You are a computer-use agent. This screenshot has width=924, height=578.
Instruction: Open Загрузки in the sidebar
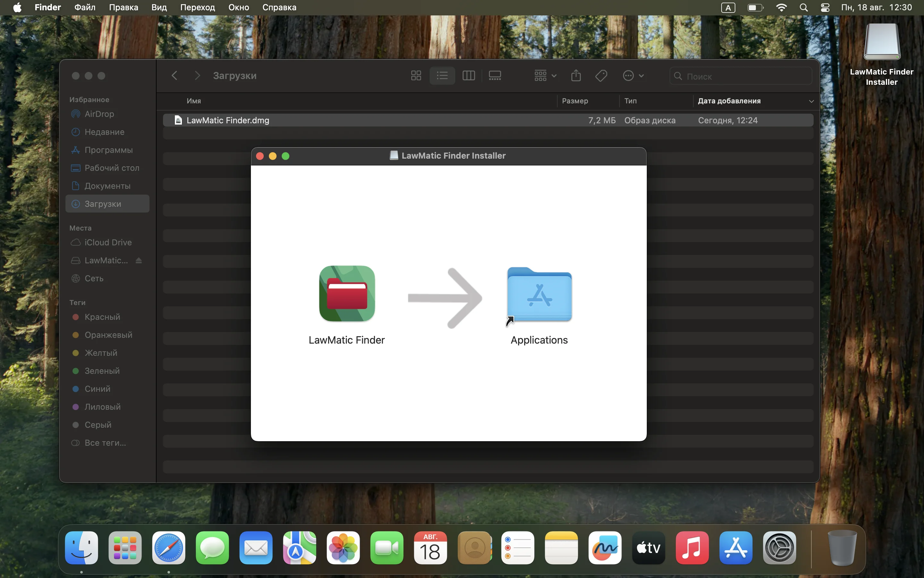107,204
